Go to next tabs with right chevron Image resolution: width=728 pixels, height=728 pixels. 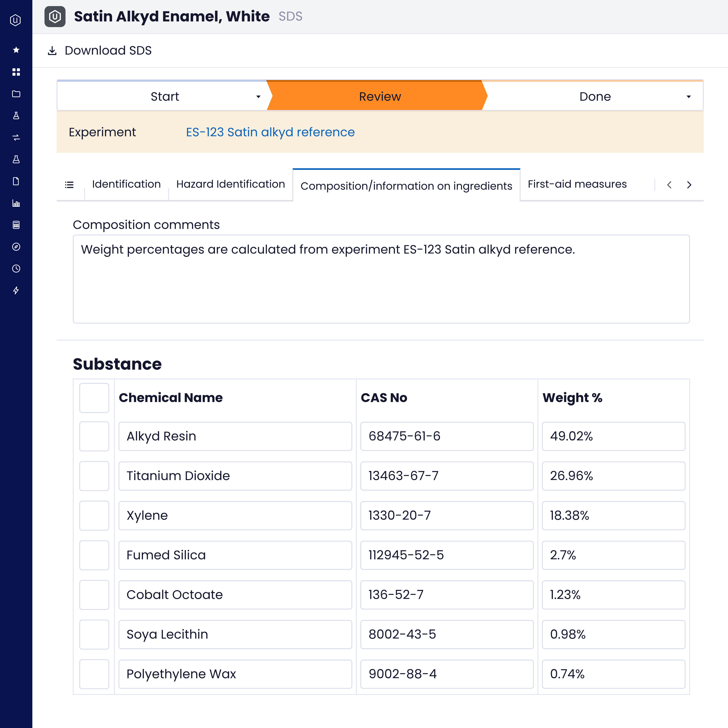coord(689,185)
